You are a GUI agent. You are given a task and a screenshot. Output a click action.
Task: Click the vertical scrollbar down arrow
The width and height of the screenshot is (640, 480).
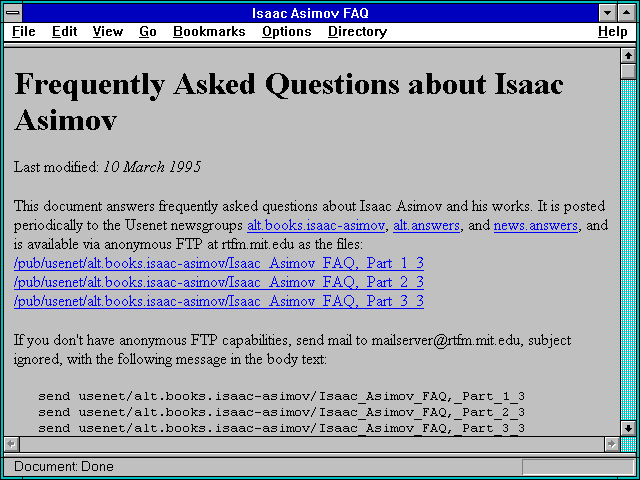pos(628,429)
